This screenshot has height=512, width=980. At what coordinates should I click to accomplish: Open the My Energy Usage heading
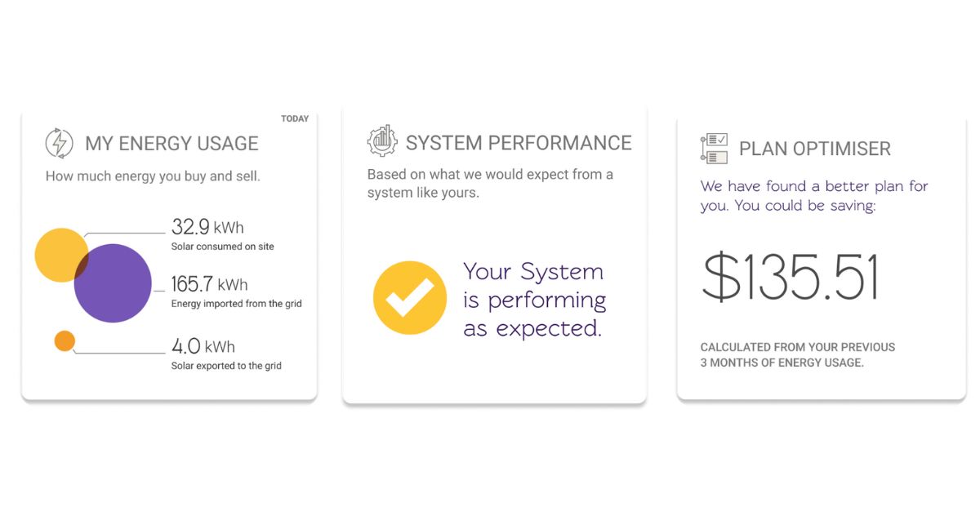[171, 144]
